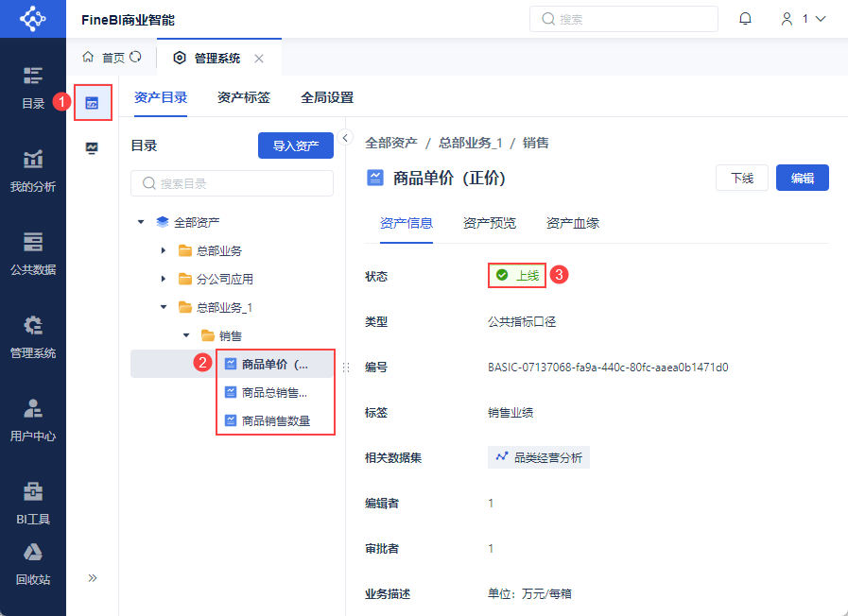Click the 下线 button
Screen dimensions: 848x616
tap(742, 178)
